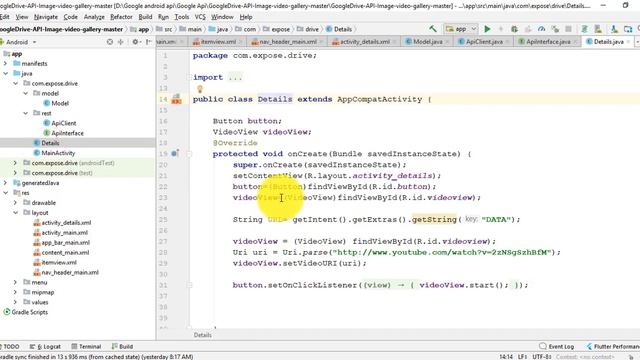Open the Build menu
This screenshot has height=360, width=640.
tap(145, 17)
